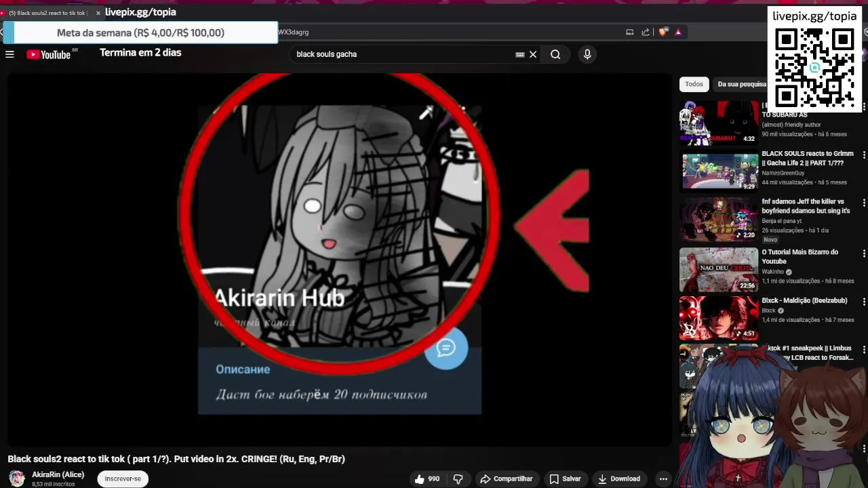Open options for fnf sdamos video
Viewport: 868px width, 488px height.
pos(864,203)
